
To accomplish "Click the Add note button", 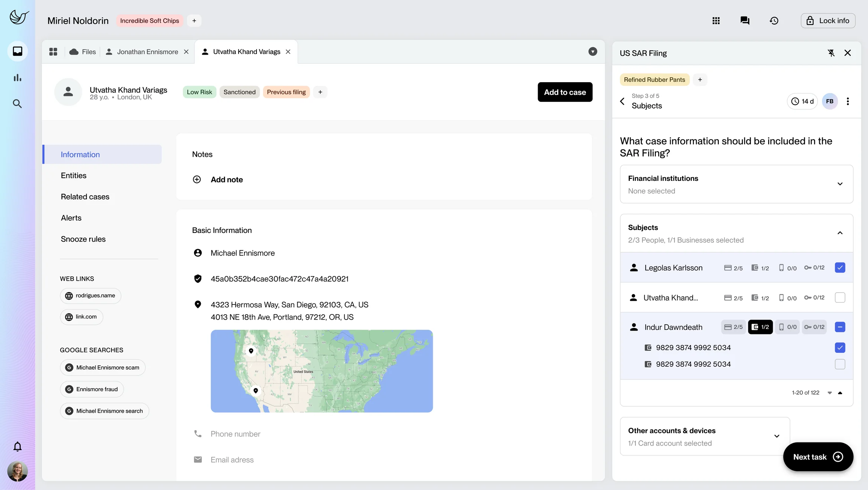I will [x=218, y=180].
